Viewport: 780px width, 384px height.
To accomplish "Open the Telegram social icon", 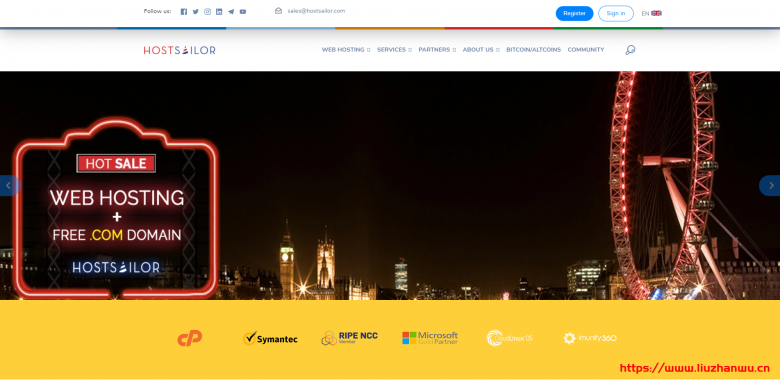I will point(231,11).
